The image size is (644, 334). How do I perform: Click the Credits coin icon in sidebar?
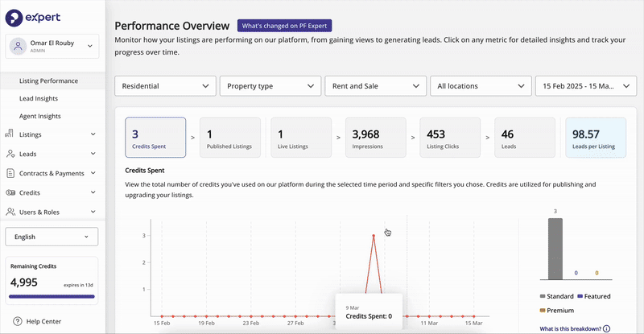[x=10, y=192]
